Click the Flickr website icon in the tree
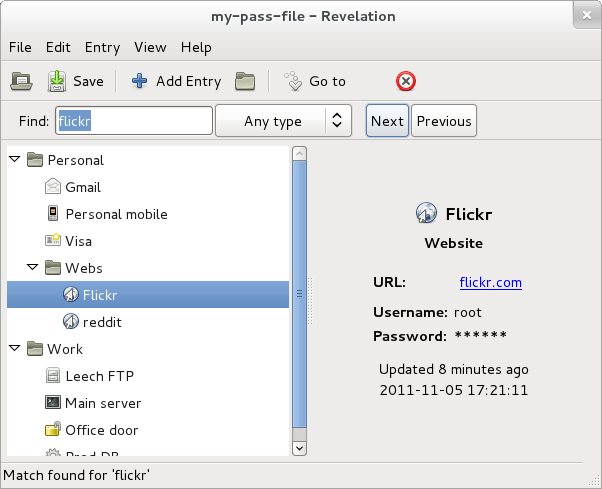Image resolution: width=602 pixels, height=489 pixels. pos(71,294)
